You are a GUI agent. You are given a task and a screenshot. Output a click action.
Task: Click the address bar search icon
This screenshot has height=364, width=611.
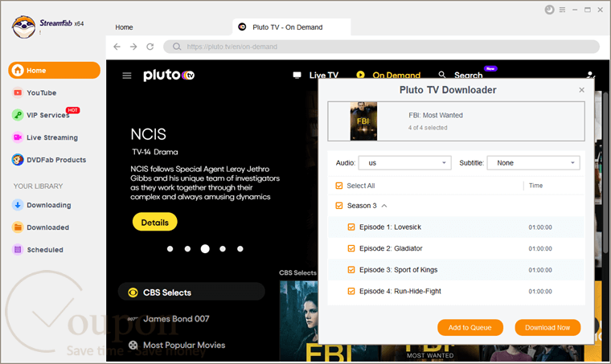[177, 47]
